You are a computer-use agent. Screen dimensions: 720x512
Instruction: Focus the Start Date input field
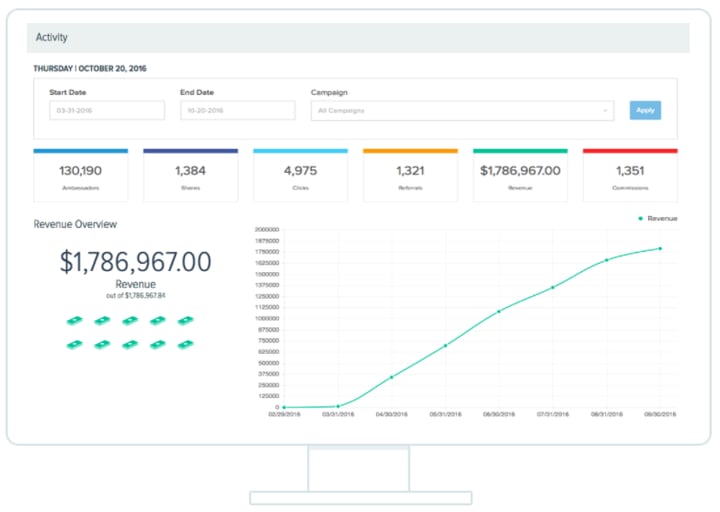pyautogui.click(x=106, y=110)
